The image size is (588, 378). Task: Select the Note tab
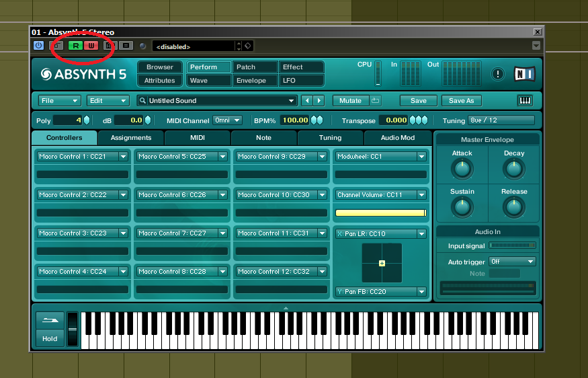point(263,138)
